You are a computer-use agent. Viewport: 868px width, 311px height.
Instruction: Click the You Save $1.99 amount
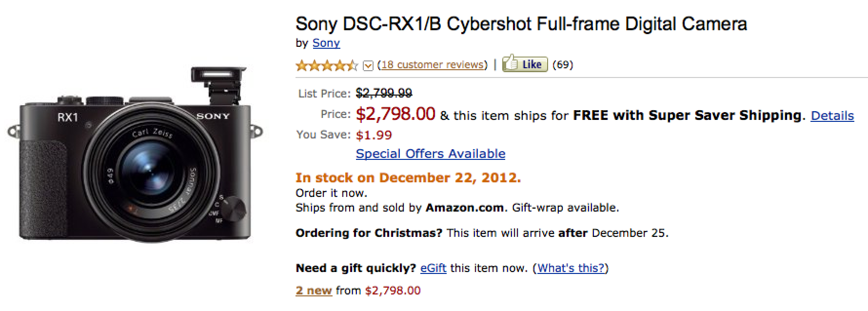click(374, 135)
